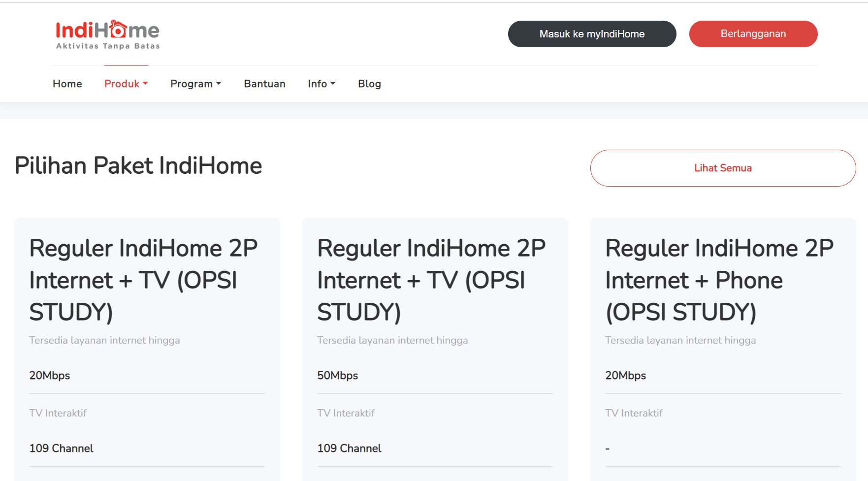The height and width of the screenshot is (481, 868).
Task: Click the Pilihan Paket IndiHome heading
Action: click(138, 165)
